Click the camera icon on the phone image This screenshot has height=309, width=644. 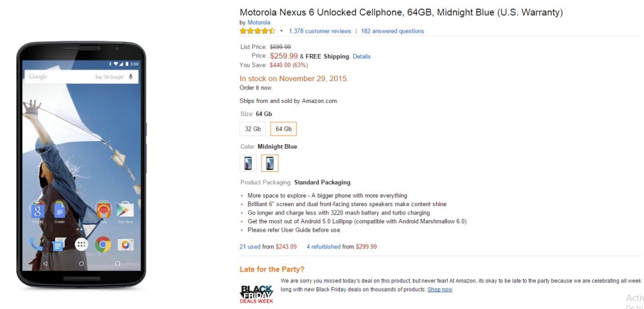[x=126, y=244]
